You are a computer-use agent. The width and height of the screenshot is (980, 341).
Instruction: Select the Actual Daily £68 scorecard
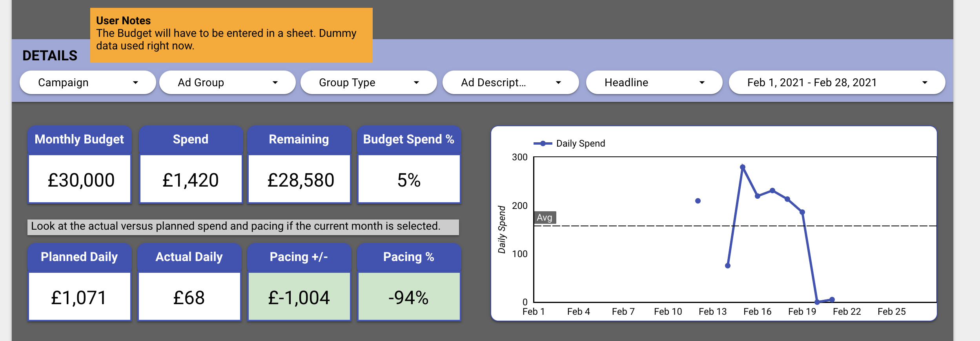coord(189,297)
